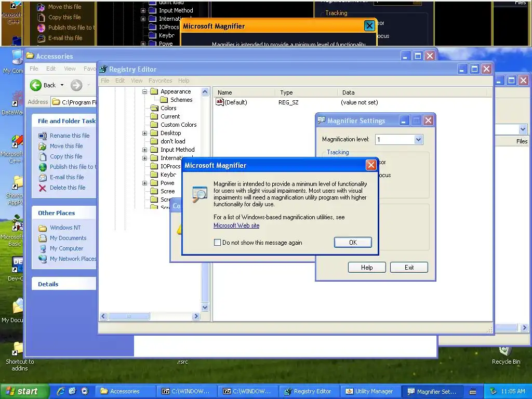
Task: Open the Back history dropdown arrow
Action: coord(62,85)
